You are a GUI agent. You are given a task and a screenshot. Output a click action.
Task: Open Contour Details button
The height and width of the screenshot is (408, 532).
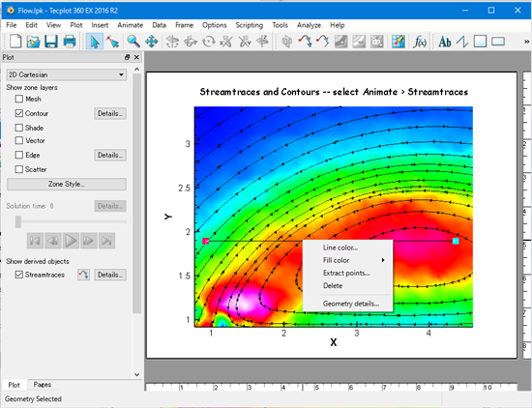click(110, 114)
